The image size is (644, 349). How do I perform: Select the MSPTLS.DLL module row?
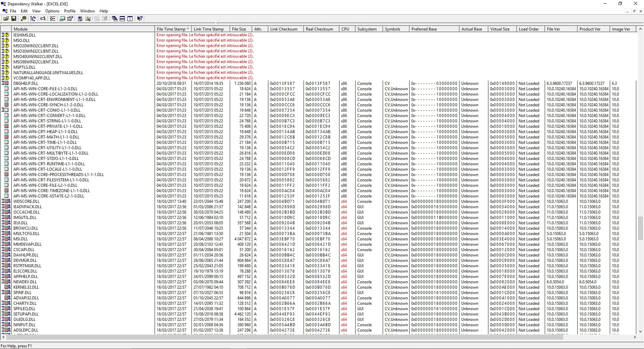pos(319,67)
